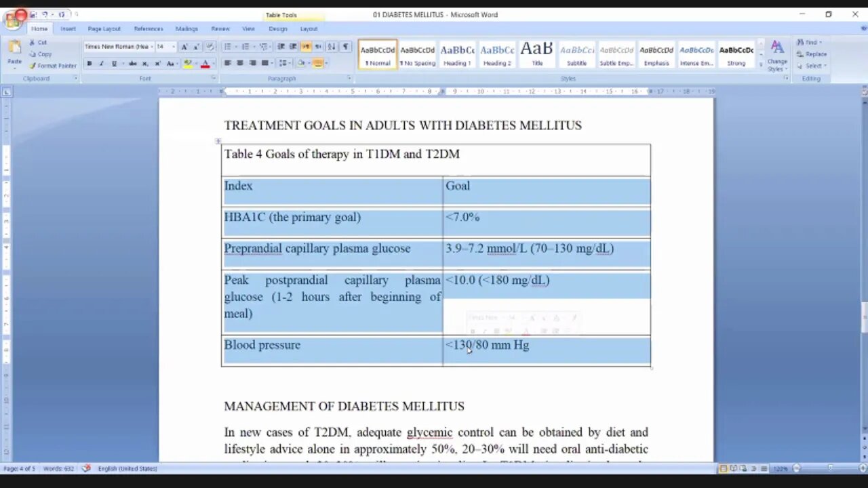Open the font name dropdown
Image resolution: width=868 pixels, height=488 pixels.
[x=152, y=47]
